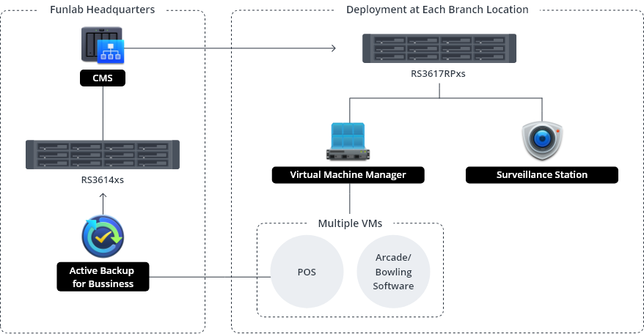Click the Deployment at Each Branch Location heading
This screenshot has height=334, width=644.
coord(437,10)
